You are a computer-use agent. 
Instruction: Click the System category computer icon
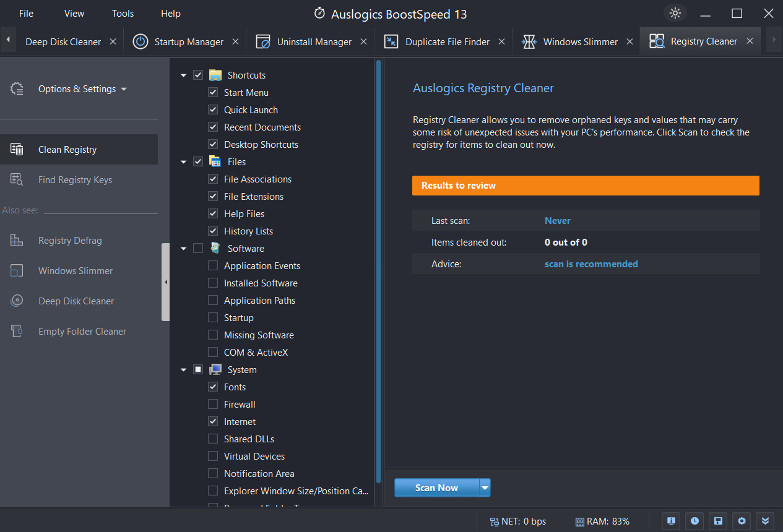tap(215, 369)
